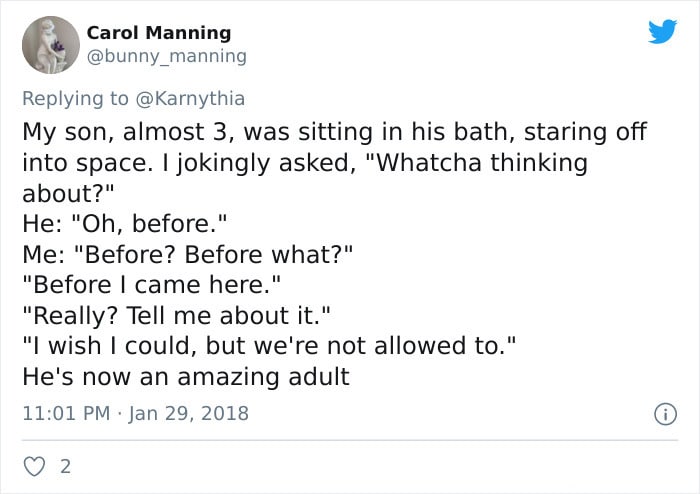Open Carol Manning's profile picture
The height and width of the screenshot is (494, 700).
pos(50,45)
